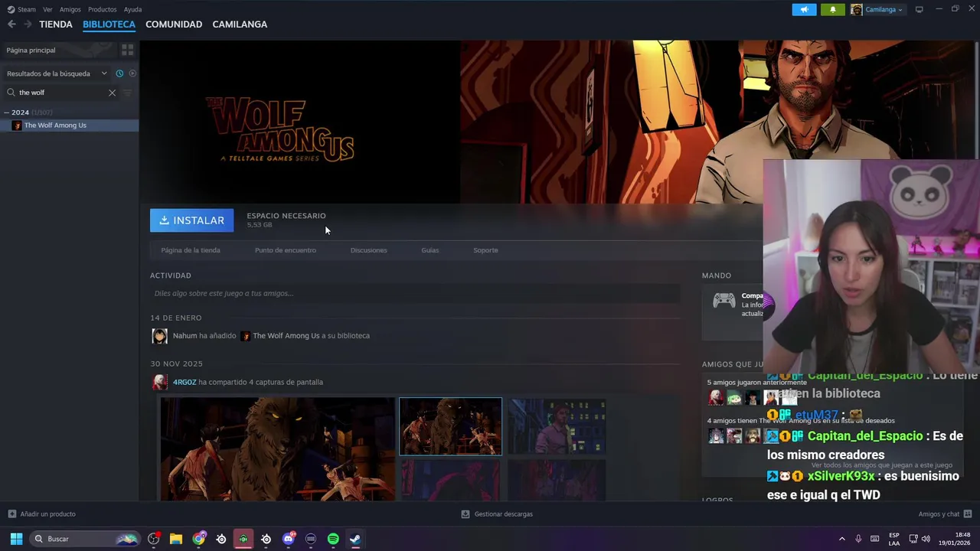The width and height of the screenshot is (980, 551).
Task: Open advanced filter options icon
Action: pyautogui.click(x=128, y=93)
